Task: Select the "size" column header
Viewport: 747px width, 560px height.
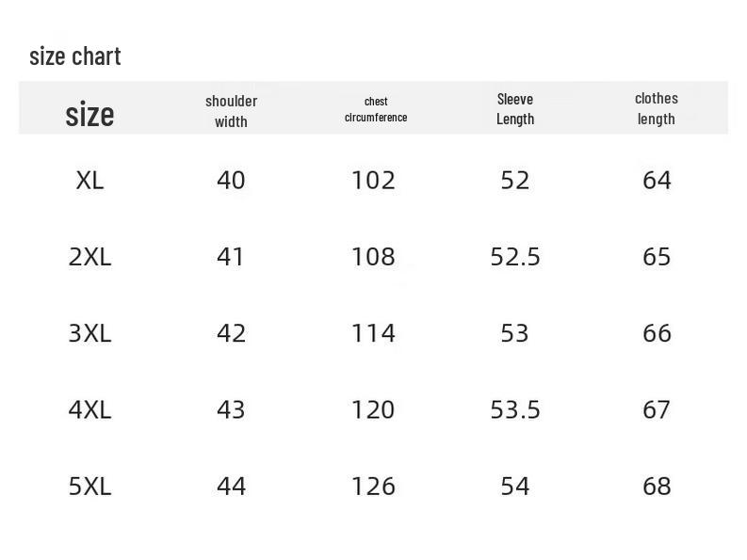Action: [x=89, y=115]
